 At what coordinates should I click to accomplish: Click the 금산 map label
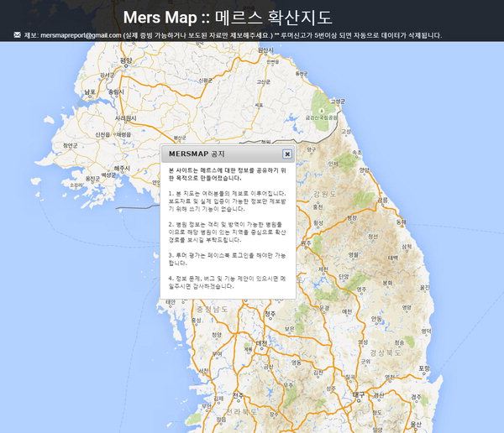tap(269, 367)
